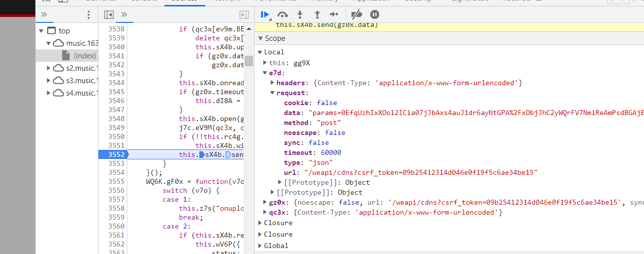Toggle the inline breakpoint marker before send
644x254 pixels.
pos(227,154)
